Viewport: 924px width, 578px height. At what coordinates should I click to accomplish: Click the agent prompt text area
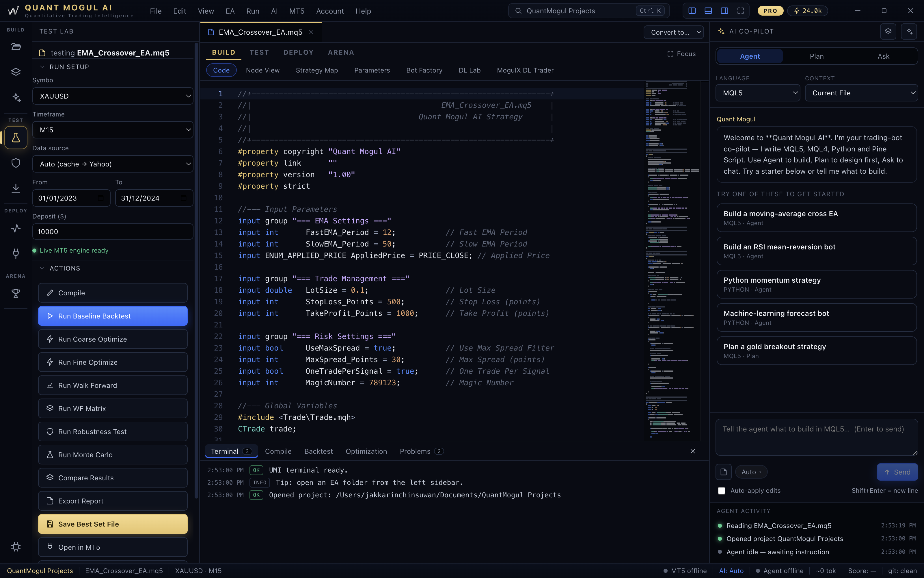coord(816,437)
